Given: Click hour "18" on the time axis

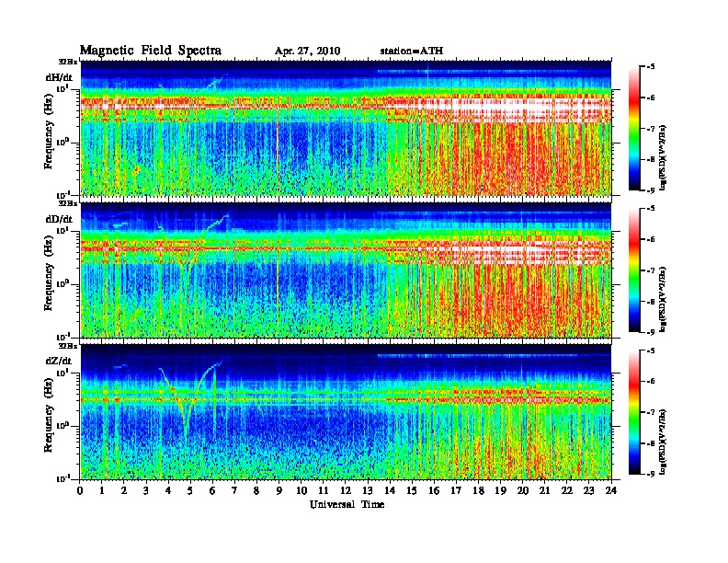Looking at the screenshot, I should tap(479, 490).
